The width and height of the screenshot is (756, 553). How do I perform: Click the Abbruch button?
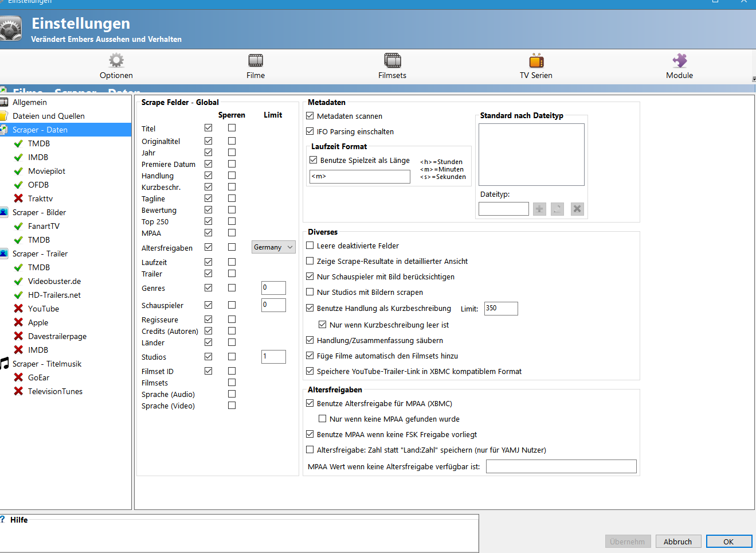677,542
